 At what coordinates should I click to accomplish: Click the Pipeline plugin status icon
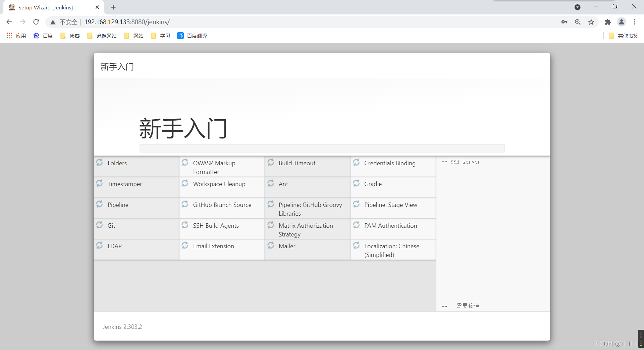click(x=100, y=204)
